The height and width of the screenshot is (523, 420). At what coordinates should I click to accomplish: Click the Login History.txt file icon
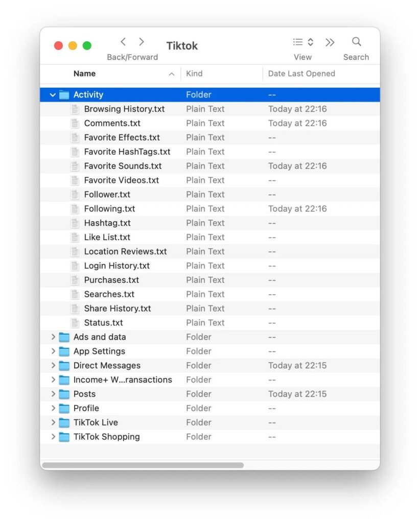click(75, 266)
